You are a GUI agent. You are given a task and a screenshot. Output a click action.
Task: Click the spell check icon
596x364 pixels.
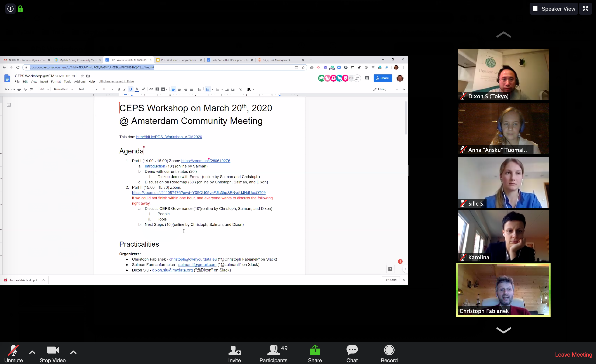click(25, 89)
